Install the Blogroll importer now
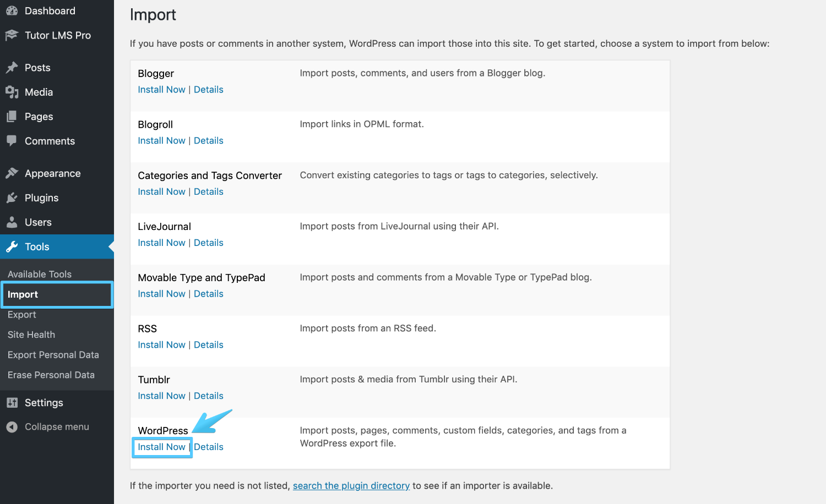Screen dimensions: 826x504 (x=161, y=141)
